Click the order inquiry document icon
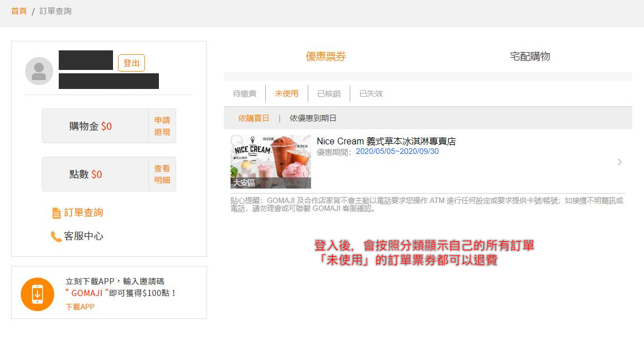The height and width of the screenshot is (338, 644). click(x=56, y=213)
